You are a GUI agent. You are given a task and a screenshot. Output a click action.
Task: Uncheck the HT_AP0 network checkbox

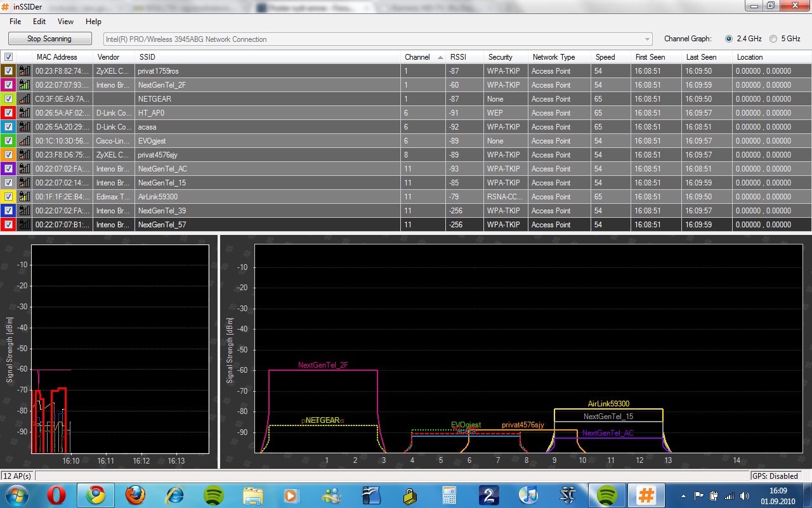click(9, 113)
